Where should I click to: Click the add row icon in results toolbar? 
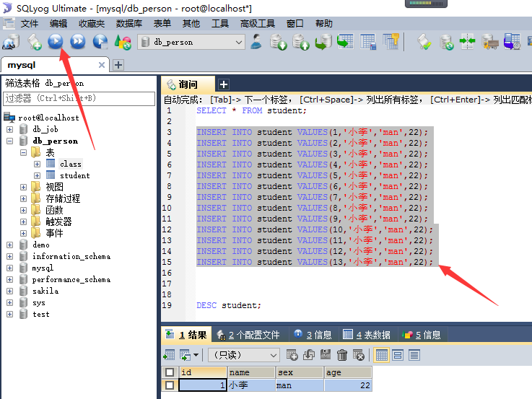[292, 355]
